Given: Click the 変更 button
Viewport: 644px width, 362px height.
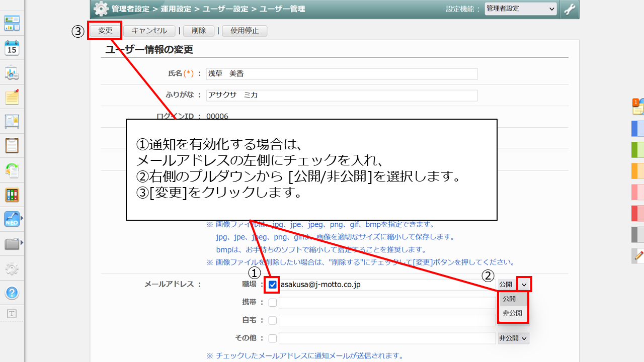Looking at the screenshot, I should tap(106, 31).
